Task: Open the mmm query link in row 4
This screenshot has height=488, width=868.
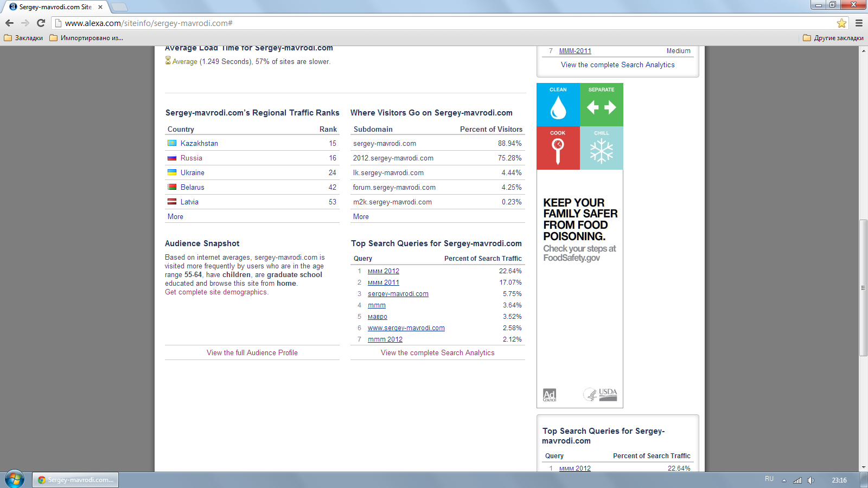Action: pyautogui.click(x=376, y=305)
